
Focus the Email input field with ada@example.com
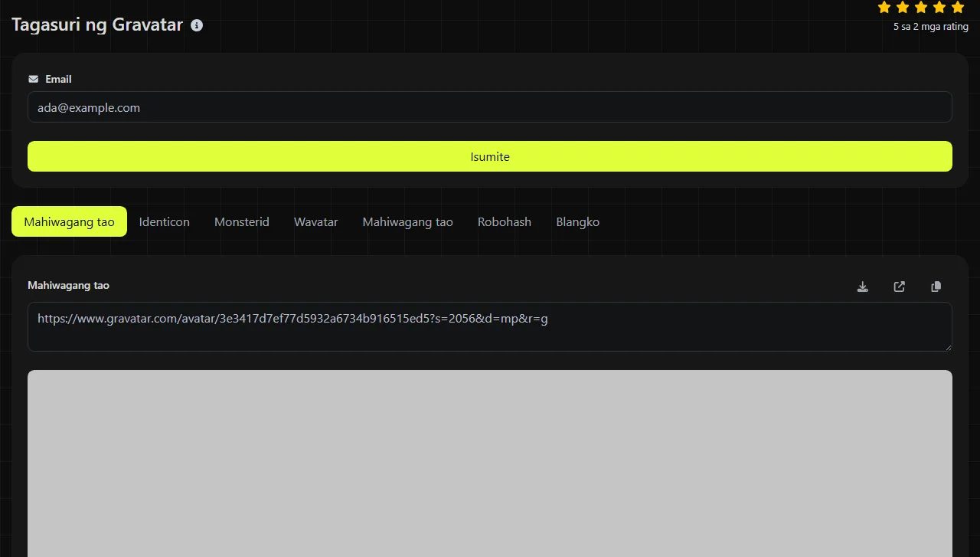pyautogui.click(x=490, y=107)
